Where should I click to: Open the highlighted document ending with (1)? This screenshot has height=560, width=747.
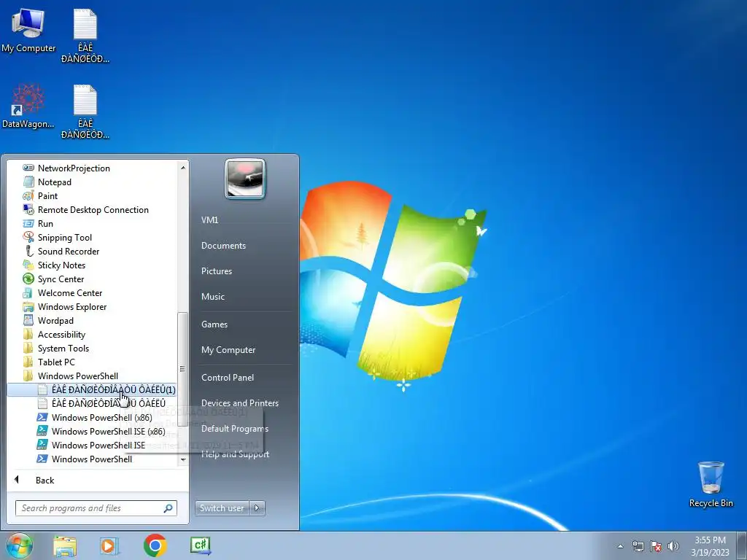(92, 389)
